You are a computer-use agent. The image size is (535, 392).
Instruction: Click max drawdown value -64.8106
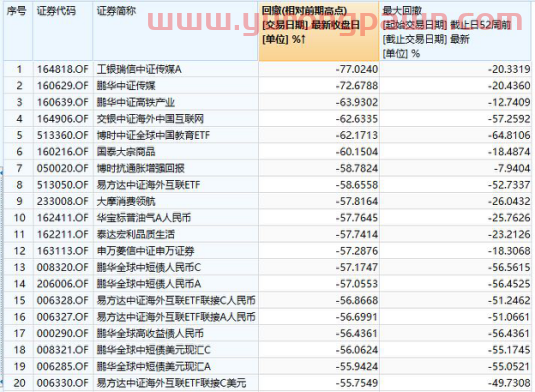(509, 135)
